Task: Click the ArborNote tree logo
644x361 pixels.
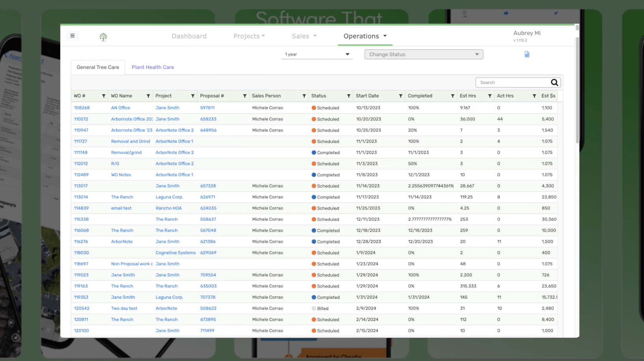Action: click(103, 37)
